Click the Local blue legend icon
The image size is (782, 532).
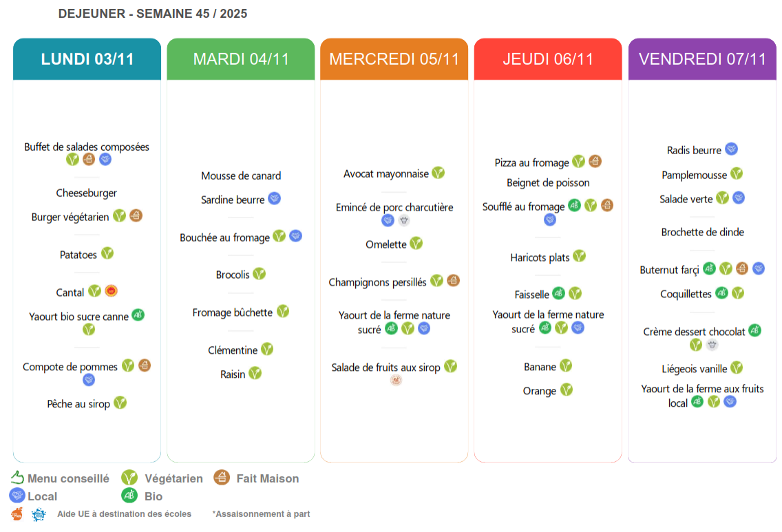coord(17,495)
